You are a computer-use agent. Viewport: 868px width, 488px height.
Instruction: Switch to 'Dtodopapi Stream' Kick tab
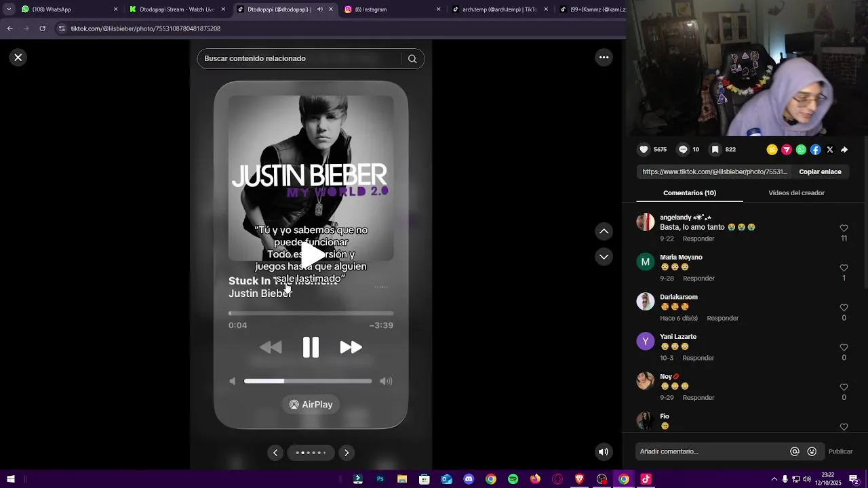point(176,9)
